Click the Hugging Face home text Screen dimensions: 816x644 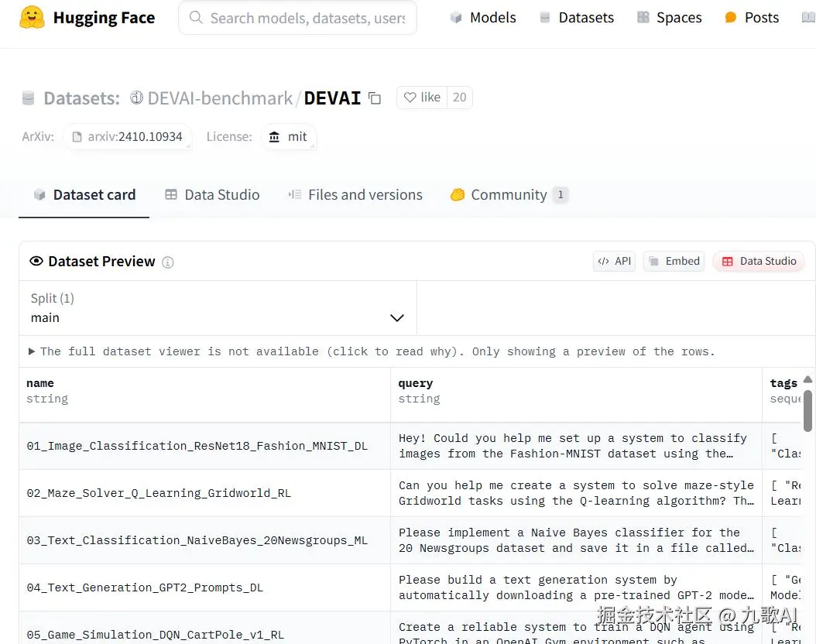[104, 18]
